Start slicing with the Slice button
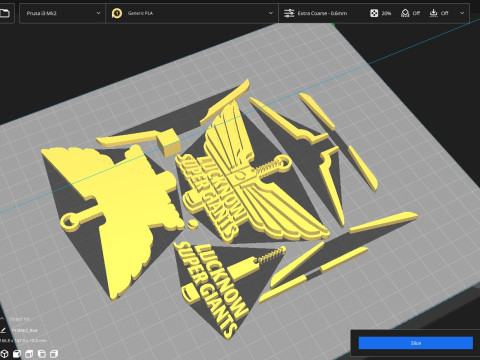 coord(416,343)
